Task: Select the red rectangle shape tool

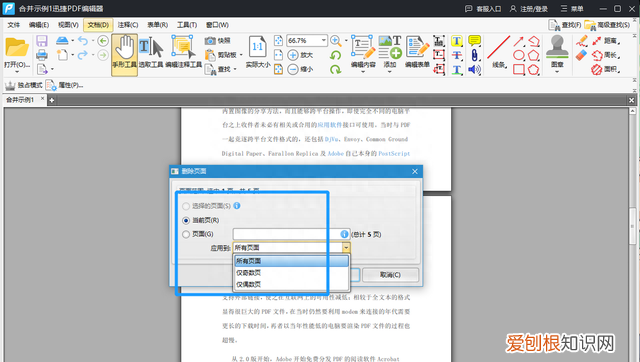Action: pyautogui.click(x=518, y=69)
